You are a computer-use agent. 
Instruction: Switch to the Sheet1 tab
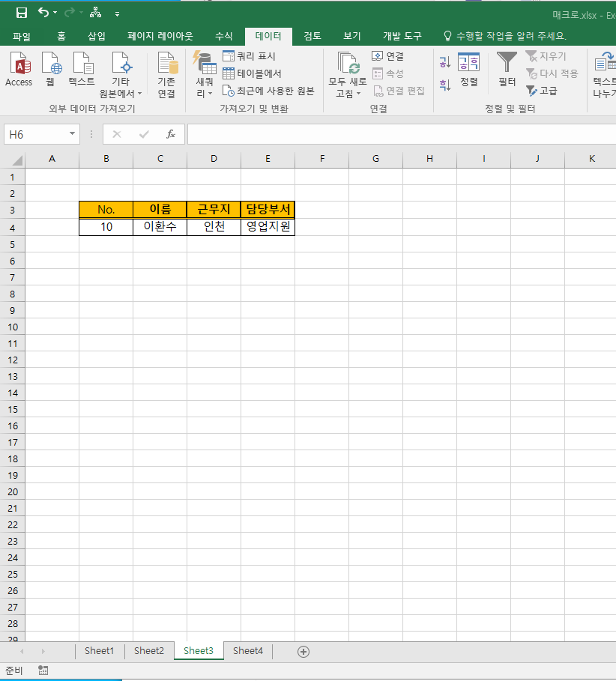pyautogui.click(x=100, y=650)
